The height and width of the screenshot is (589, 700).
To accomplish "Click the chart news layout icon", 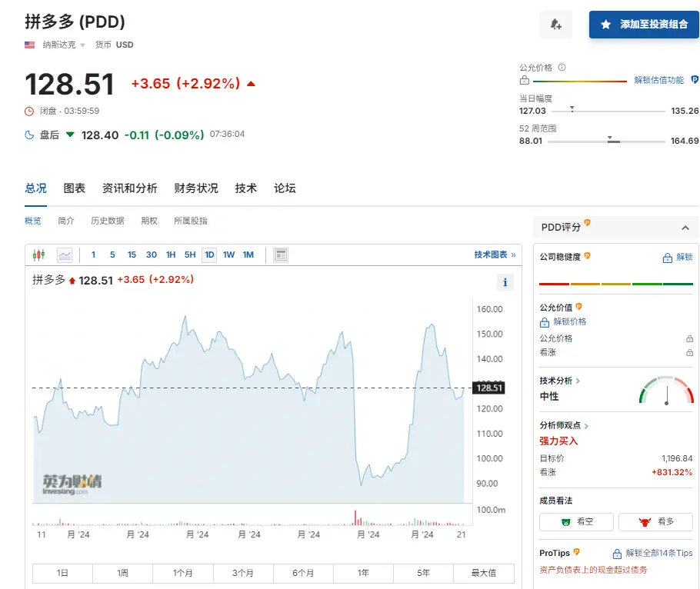I will click(x=281, y=255).
